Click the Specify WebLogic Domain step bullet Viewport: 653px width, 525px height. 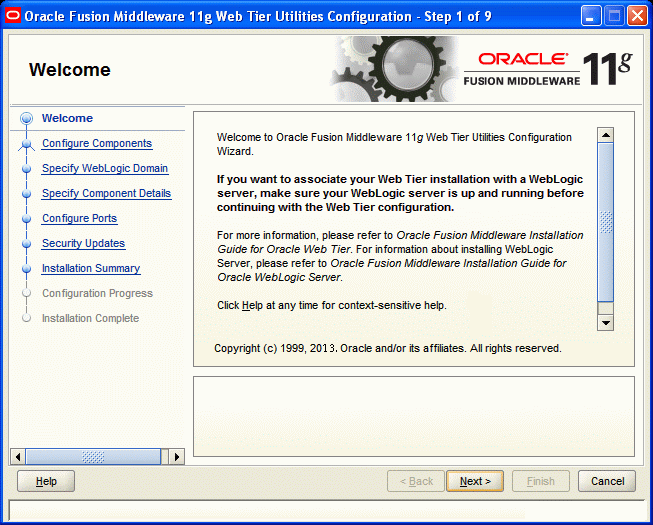[x=26, y=169]
